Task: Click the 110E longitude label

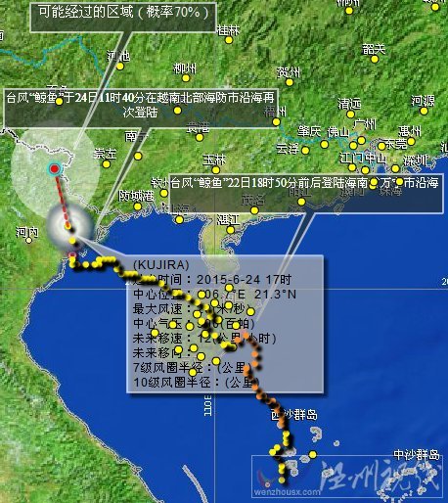Action: click(207, 405)
